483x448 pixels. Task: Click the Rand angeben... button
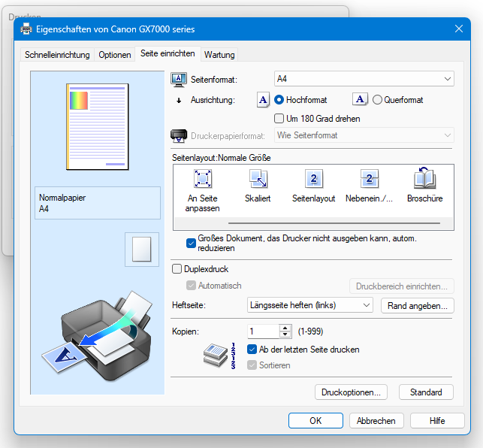[x=418, y=306]
